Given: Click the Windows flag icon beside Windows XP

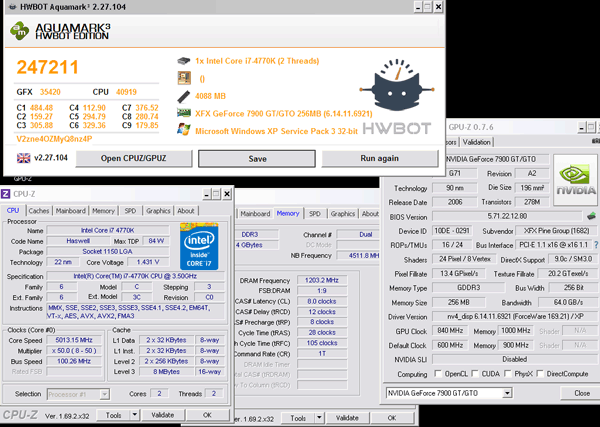Looking at the screenshot, I should pos(184,130).
